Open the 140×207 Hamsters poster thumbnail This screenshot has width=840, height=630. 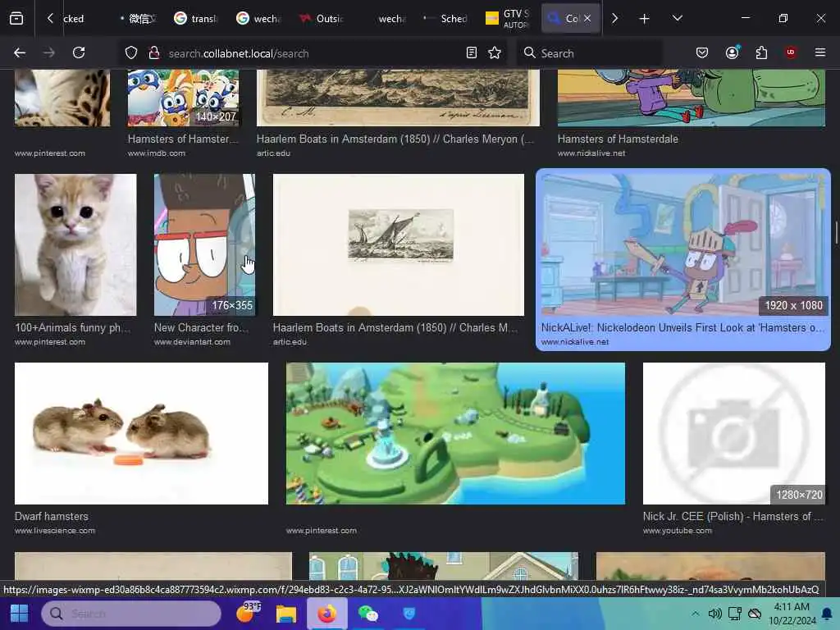tap(183, 98)
